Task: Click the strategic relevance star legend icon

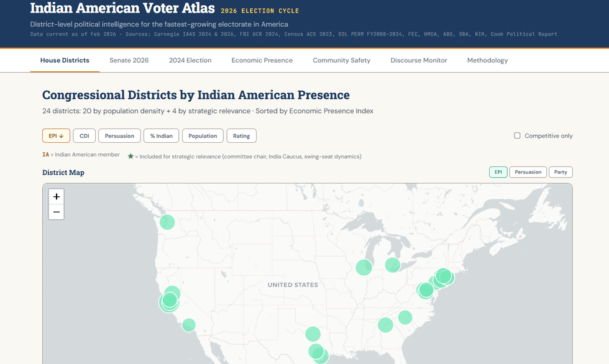Action: coord(130,155)
